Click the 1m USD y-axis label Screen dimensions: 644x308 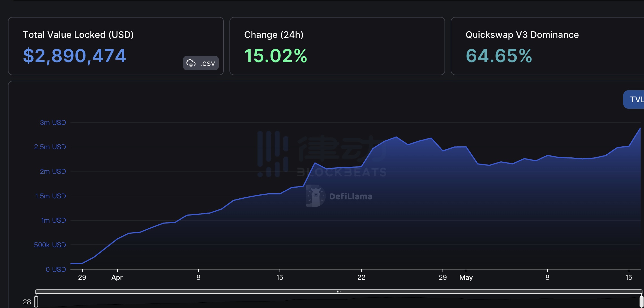(x=53, y=220)
